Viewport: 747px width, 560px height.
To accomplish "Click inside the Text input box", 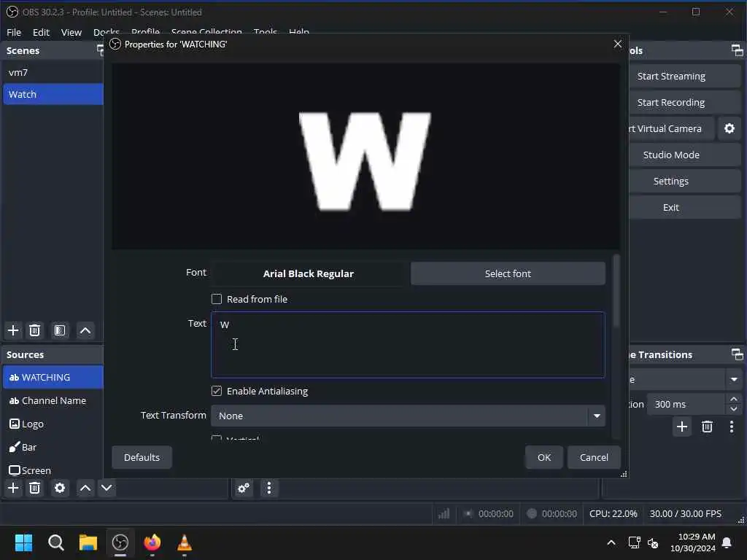I will pyautogui.click(x=409, y=345).
